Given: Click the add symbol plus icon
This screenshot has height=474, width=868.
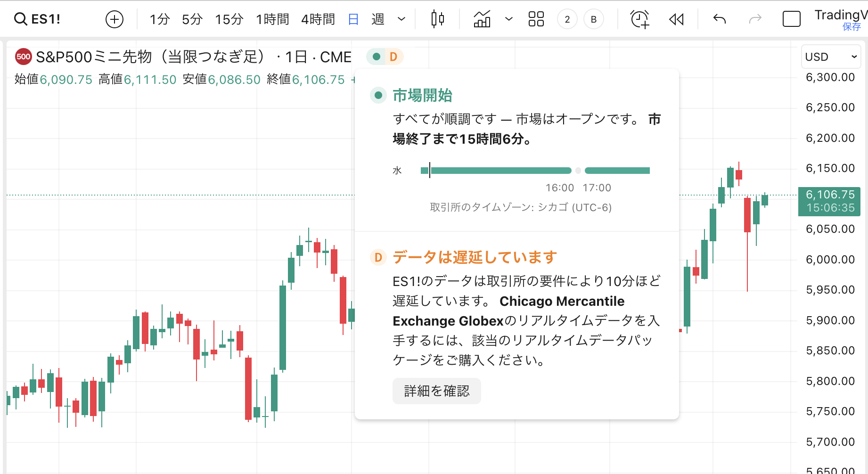Looking at the screenshot, I should point(115,19).
